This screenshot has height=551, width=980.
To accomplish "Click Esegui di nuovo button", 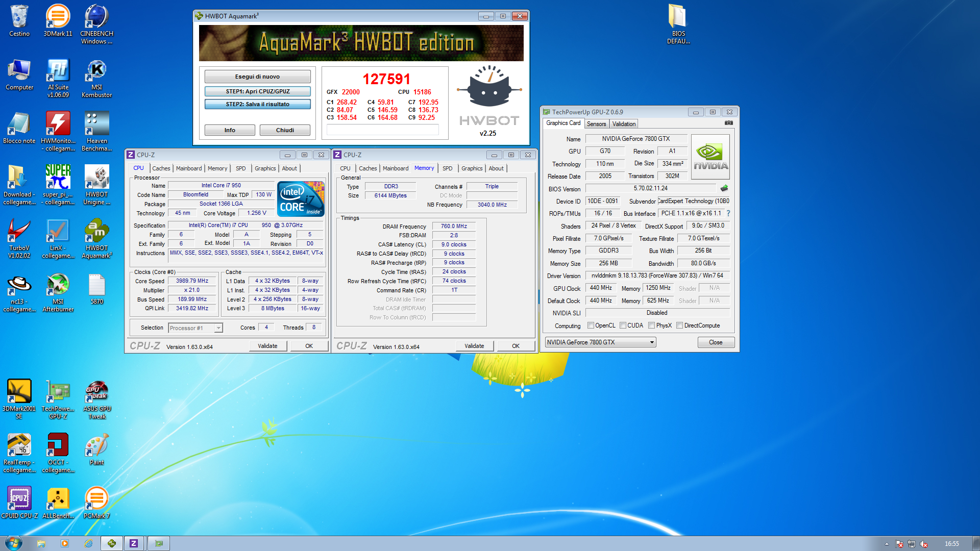I will 257,77.
